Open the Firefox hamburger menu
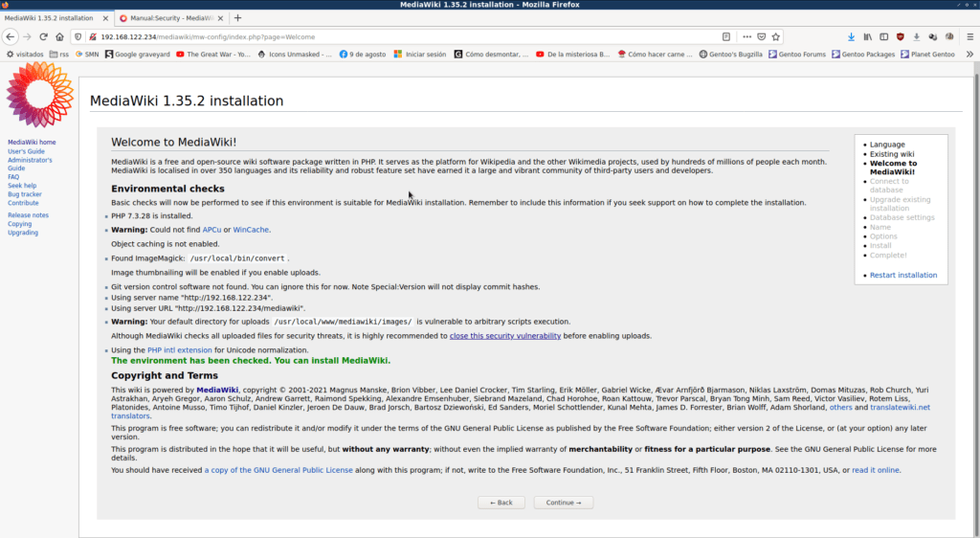 [x=970, y=37]
